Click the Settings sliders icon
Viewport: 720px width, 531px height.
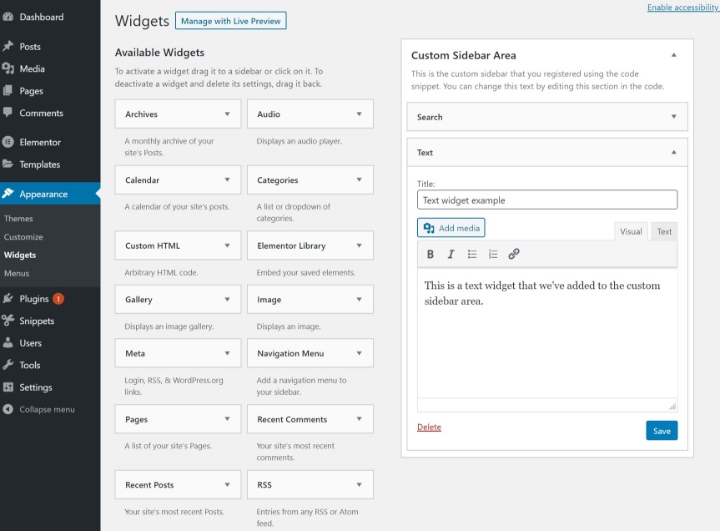(7, 387)
